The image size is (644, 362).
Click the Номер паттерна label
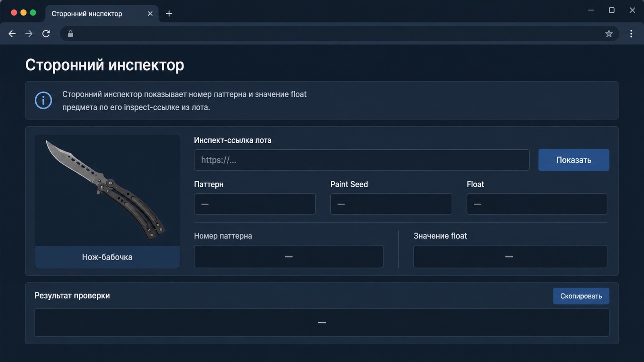(x=223, y=236)
